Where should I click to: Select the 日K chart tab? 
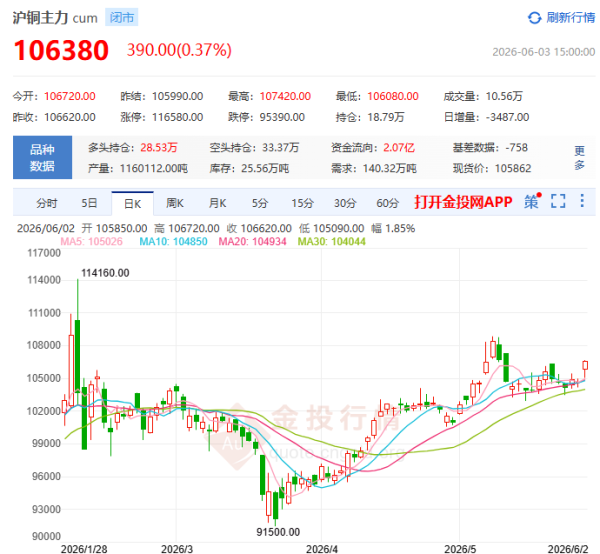(132, 204)
